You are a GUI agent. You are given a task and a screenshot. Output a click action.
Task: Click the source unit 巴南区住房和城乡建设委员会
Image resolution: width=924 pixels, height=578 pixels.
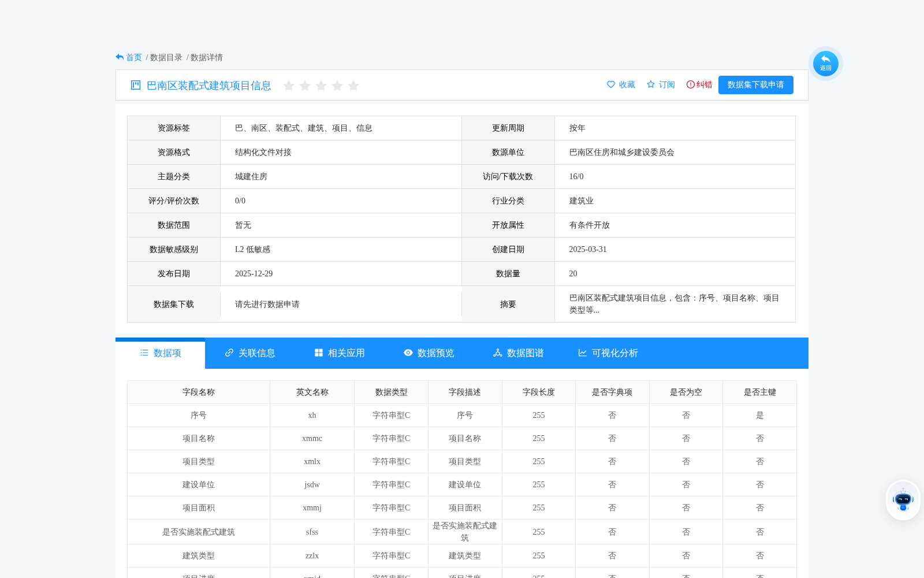tap(622, 153)
